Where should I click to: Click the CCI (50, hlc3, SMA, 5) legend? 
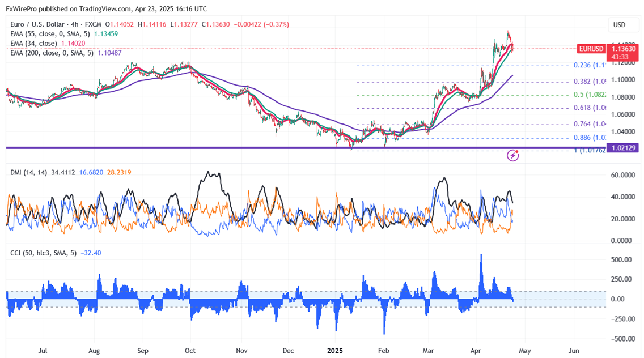pos(43,253)
